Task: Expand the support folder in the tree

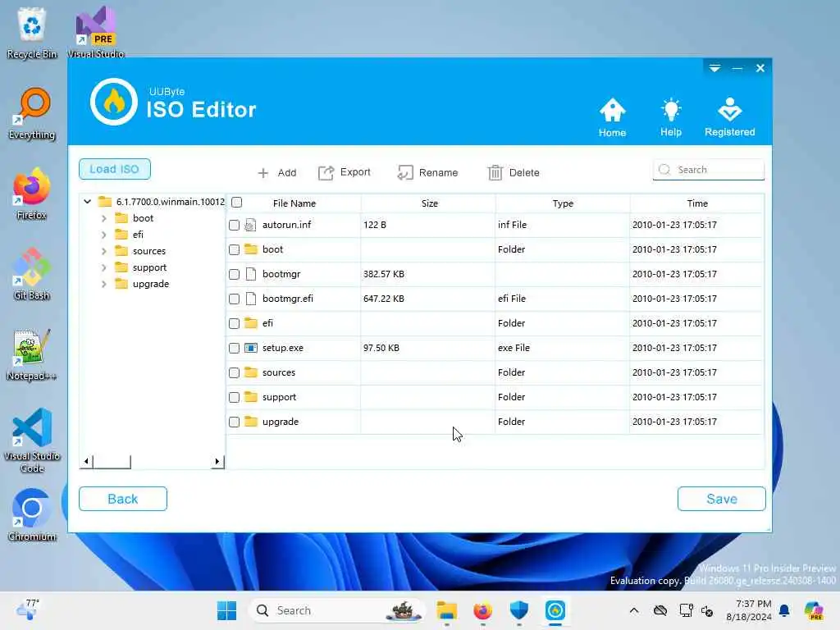Action: (104, 268)
